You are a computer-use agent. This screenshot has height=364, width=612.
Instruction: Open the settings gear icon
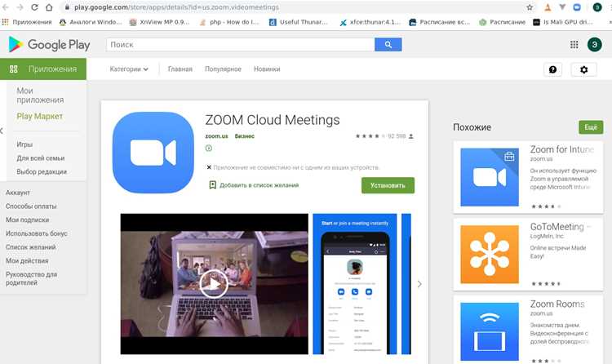click(x=583, y=69)
